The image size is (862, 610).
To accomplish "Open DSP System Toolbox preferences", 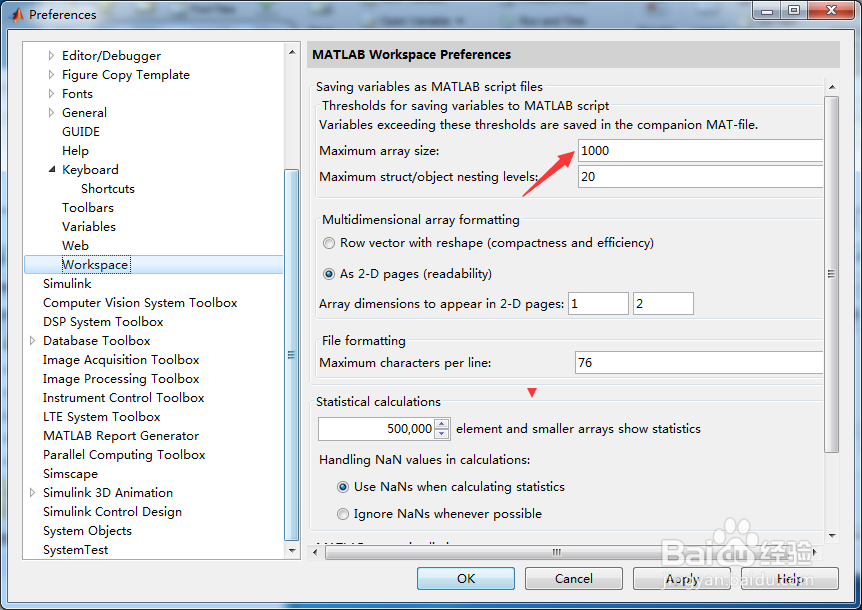I will pos(103,321).
